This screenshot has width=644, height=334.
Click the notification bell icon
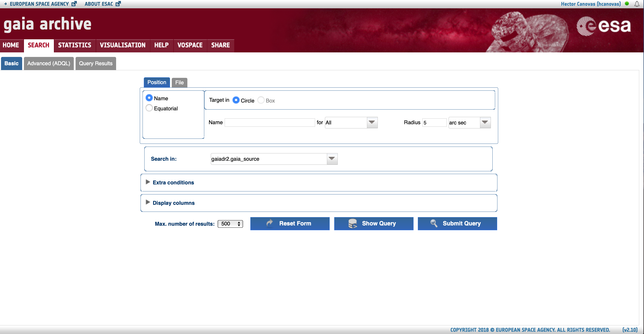point(637,4)
